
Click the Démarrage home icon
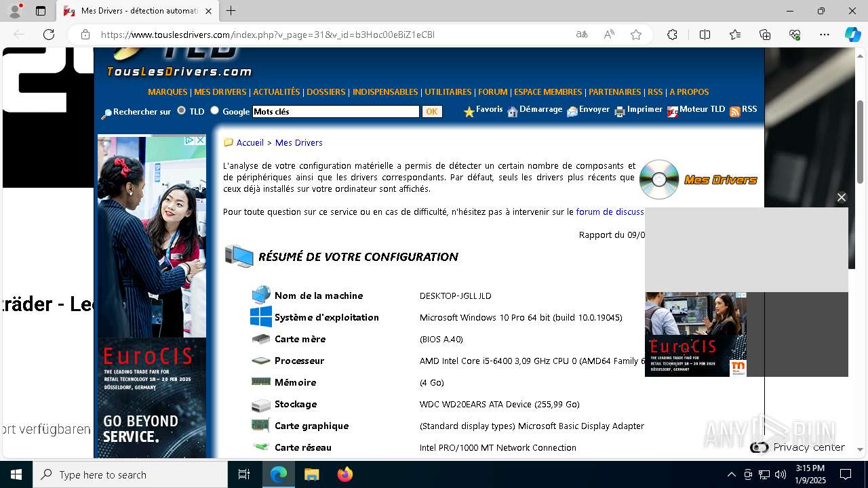(x=513, y=112)
